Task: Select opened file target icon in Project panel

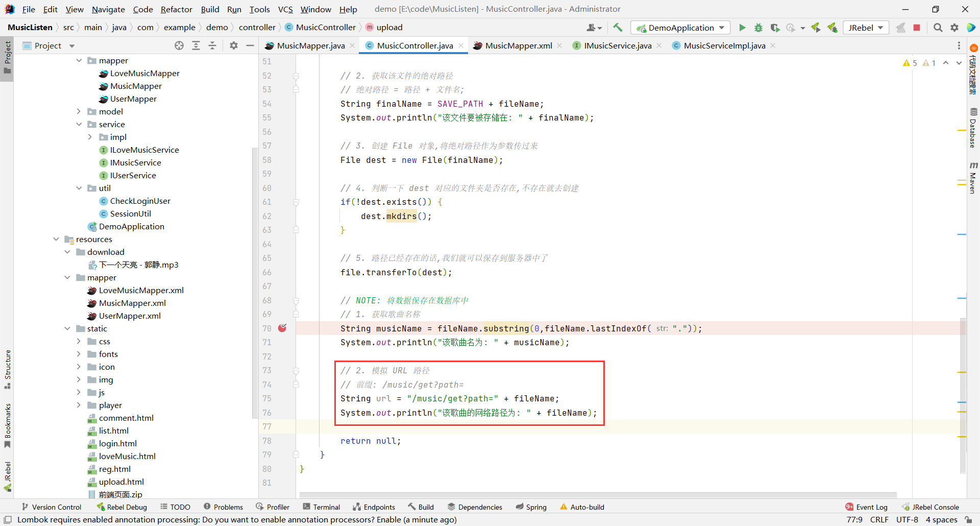Action: (x=179, y=45)
